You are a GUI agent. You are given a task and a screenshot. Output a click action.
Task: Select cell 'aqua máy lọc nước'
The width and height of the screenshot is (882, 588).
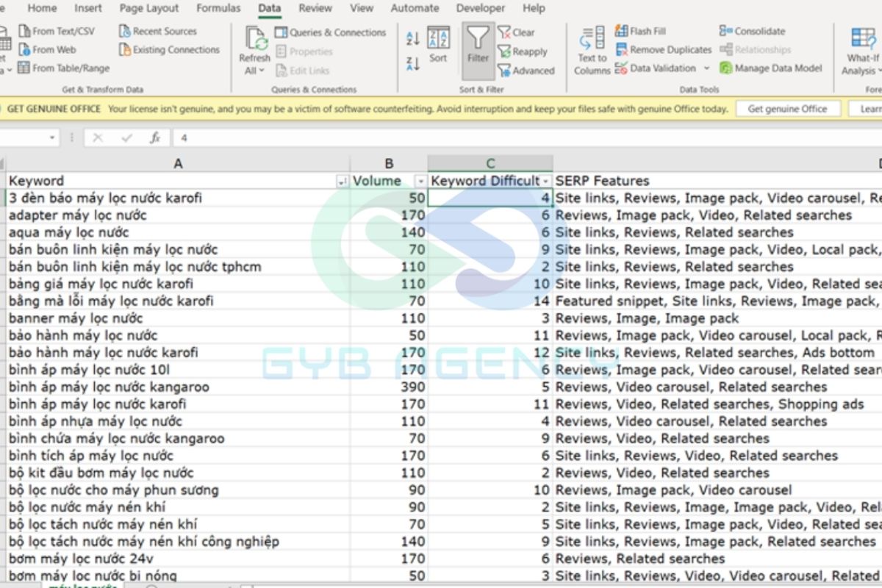coord(178,232)
